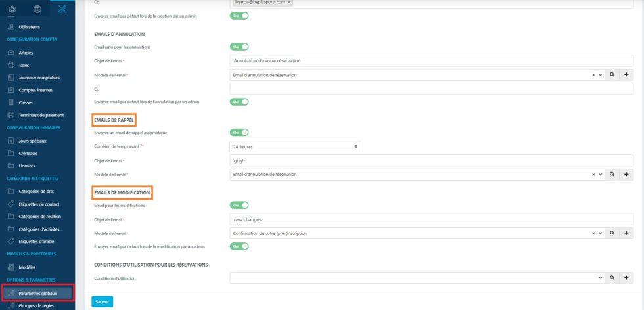Expand the reminder email template dropdown
This screenshot has width=644, height=310.
pos(599,175)
